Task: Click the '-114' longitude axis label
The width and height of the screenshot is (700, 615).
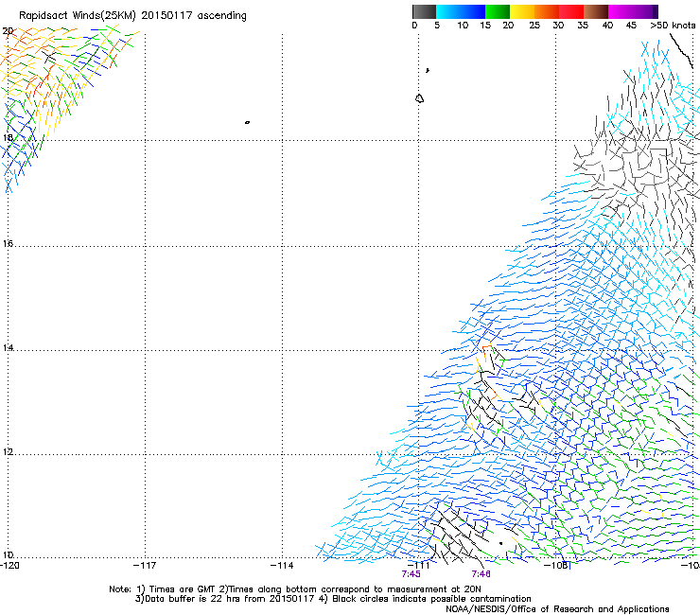Action: pyautogui.click(x=282, y=565)
